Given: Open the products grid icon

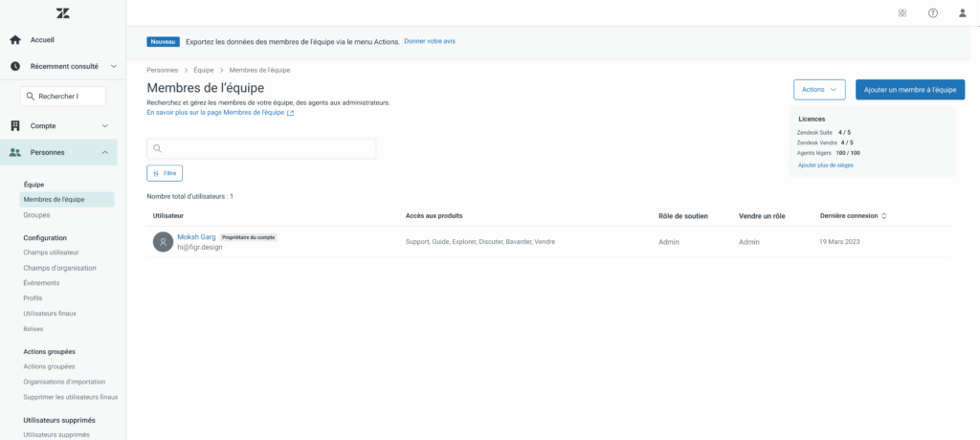Looking at the screenshot, I should pos(902,13).
